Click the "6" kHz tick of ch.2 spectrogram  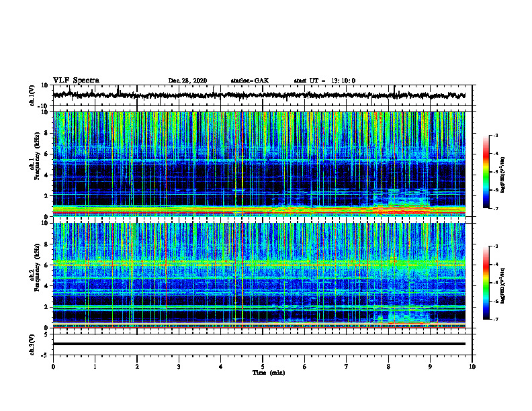tap(46, 265)
